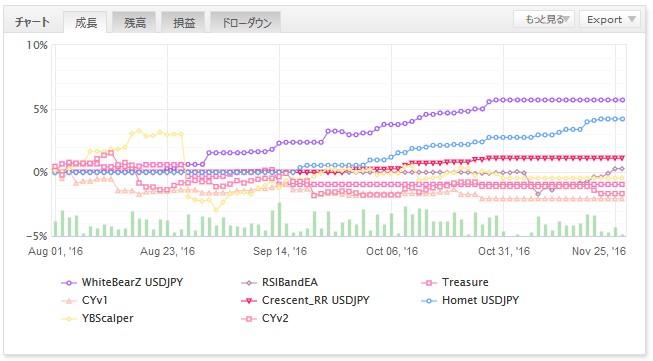Hide the YBScalper series label
653x361 pixels.
point(107,319)
